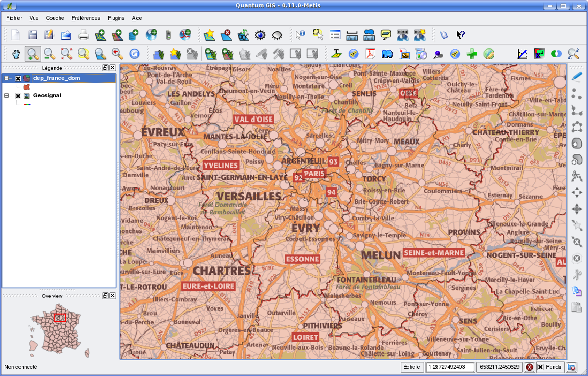Click the Print composer printer icon

(x=84, y=35)
